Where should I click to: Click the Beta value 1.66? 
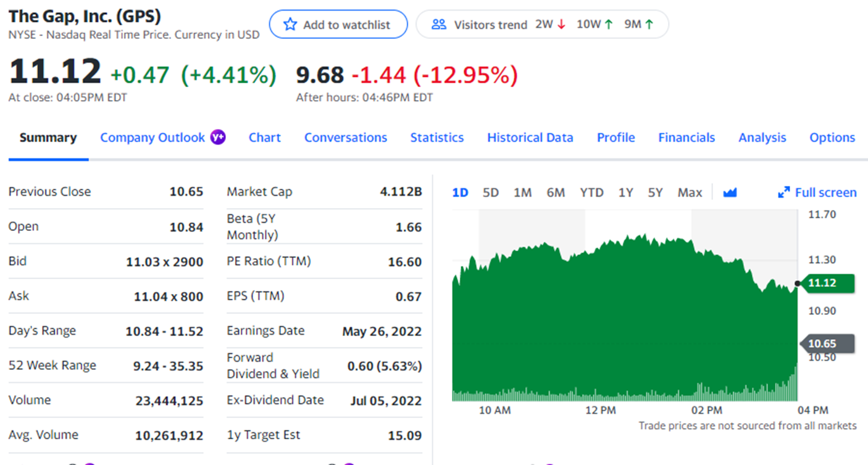tap(409, 227)
